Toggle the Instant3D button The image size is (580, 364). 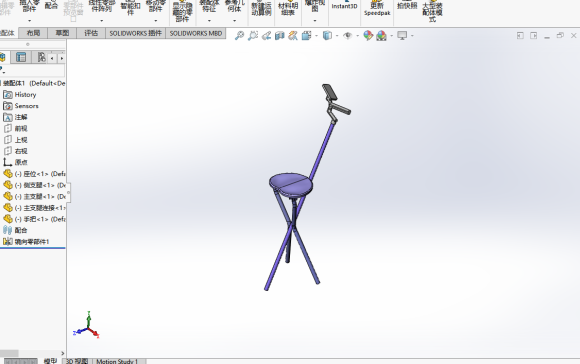click(x=344, y=5)
